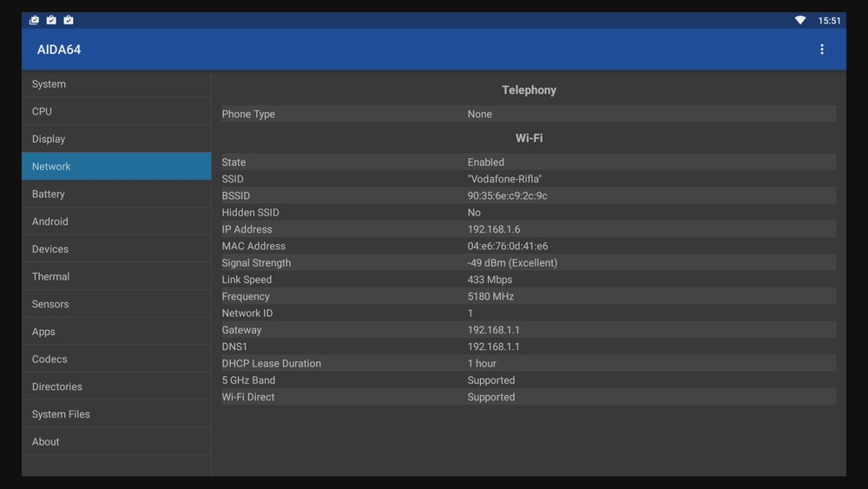Open the Sensors page
The height and width of the screenshot is (489, 868).
click(x=116, y=304)
